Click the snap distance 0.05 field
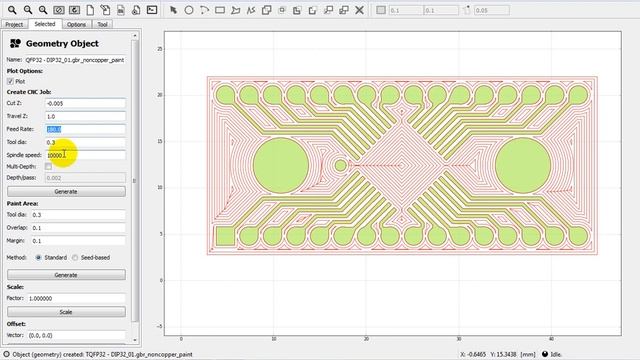 [x=491, y=10]
